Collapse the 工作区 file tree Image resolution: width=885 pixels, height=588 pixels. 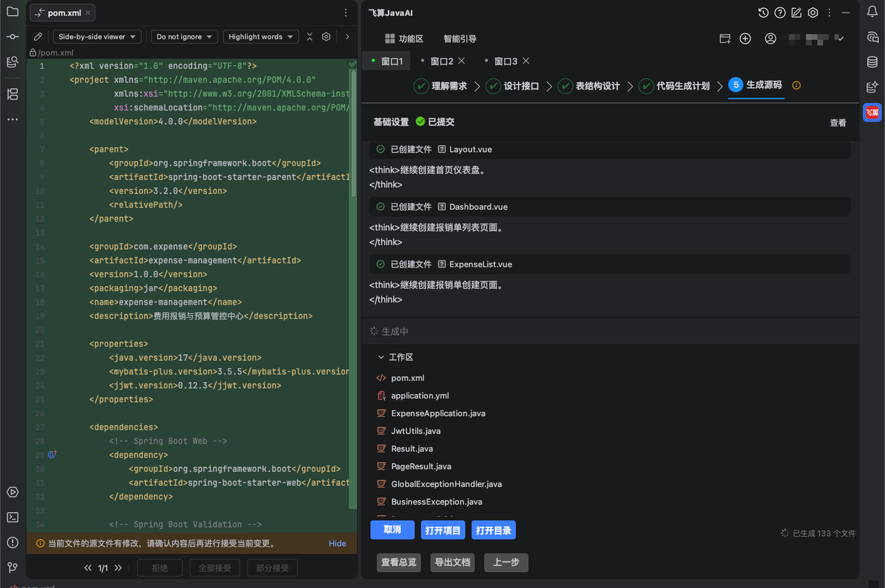click(x=380, y=357)
